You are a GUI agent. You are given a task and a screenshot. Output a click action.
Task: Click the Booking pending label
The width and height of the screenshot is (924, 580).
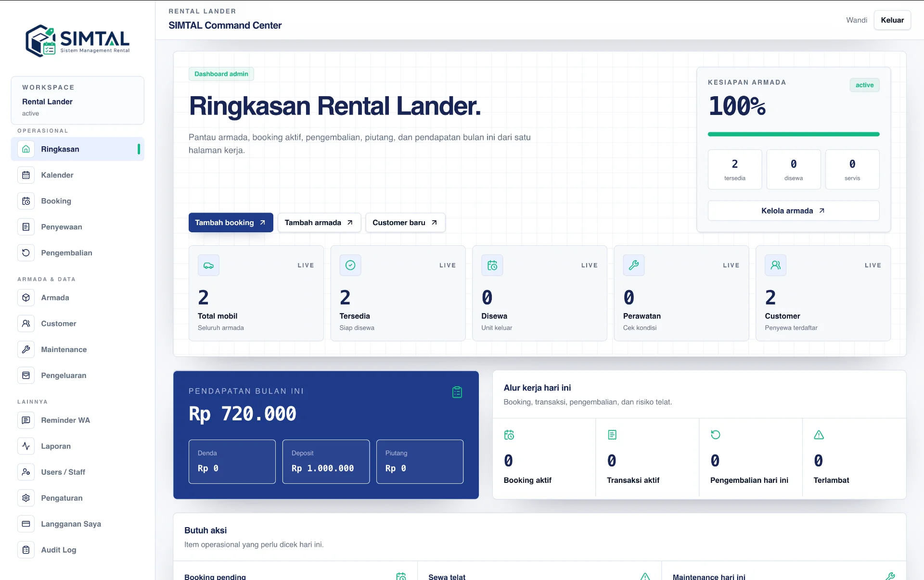[215, 577]
